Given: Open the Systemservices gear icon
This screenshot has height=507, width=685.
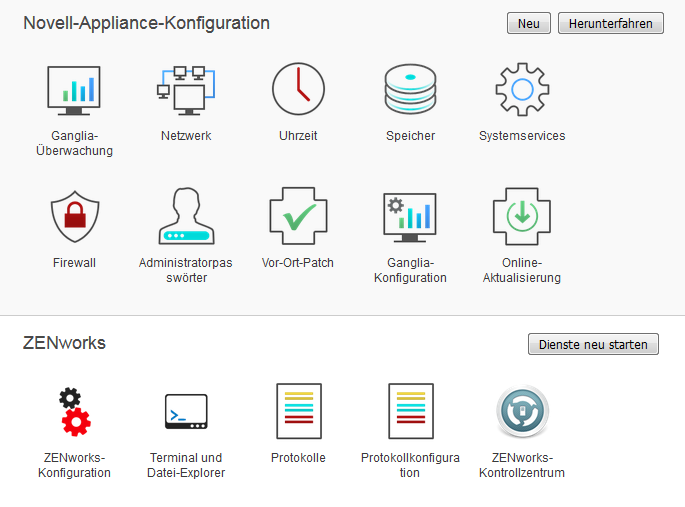Looking at the screenshot, I should [522, 89].
